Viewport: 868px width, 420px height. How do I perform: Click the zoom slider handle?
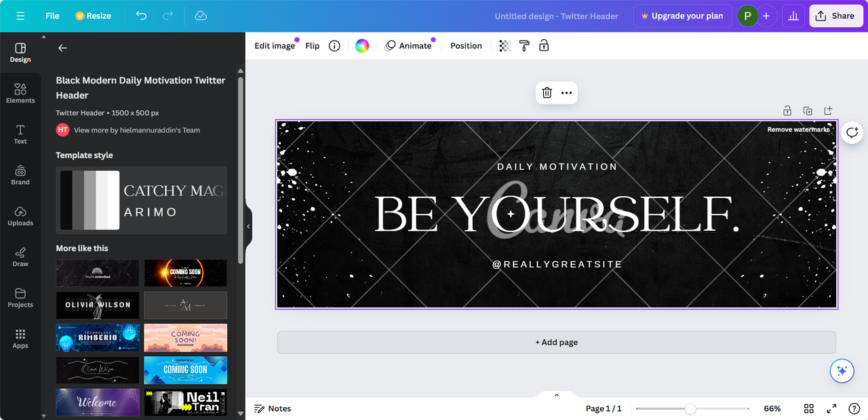pos(690,408)
